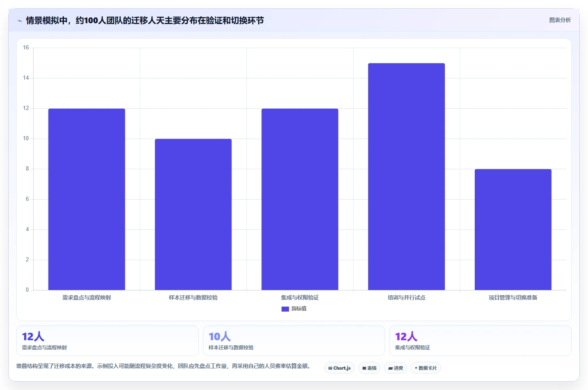Toggle the 指标值 legend color box
The image size is (588, 390).
(x=285, y=309)
